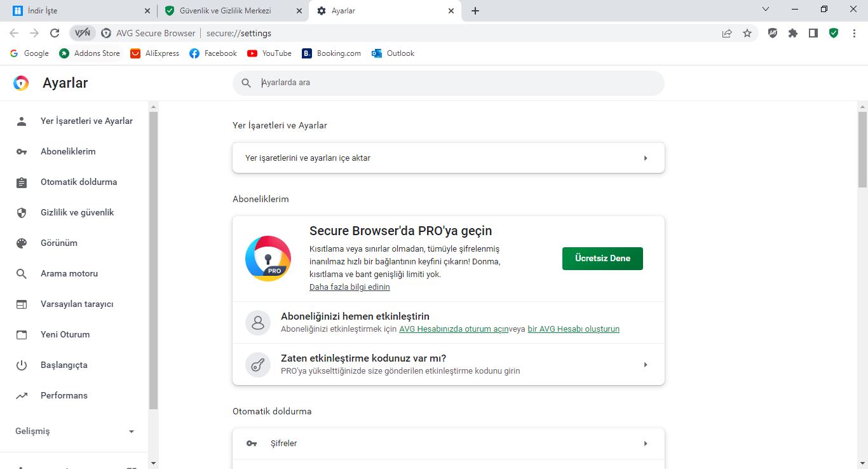Close the Güvenlik ve Gizlilik Merkezi tab
868x469 pixels.
pos(299,11)
